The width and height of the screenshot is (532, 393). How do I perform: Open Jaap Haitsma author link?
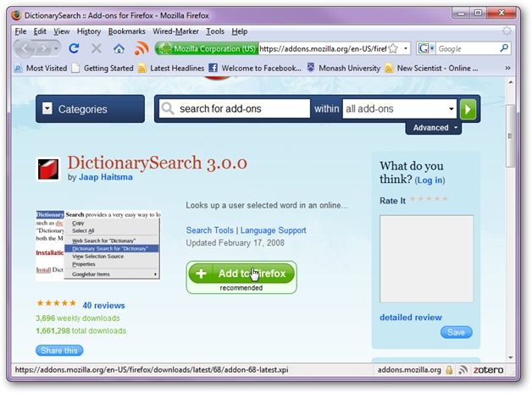tap(106, 177)
